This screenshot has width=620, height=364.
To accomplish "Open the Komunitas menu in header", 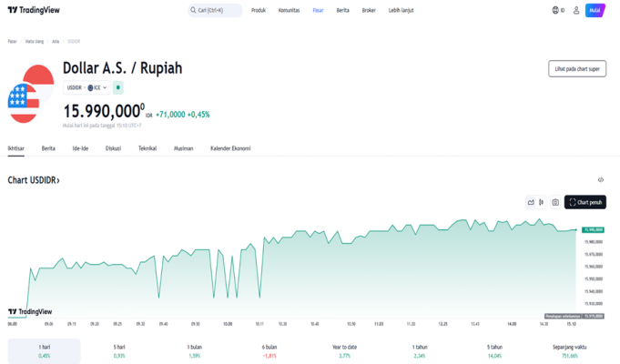I will tap(289, 11).
